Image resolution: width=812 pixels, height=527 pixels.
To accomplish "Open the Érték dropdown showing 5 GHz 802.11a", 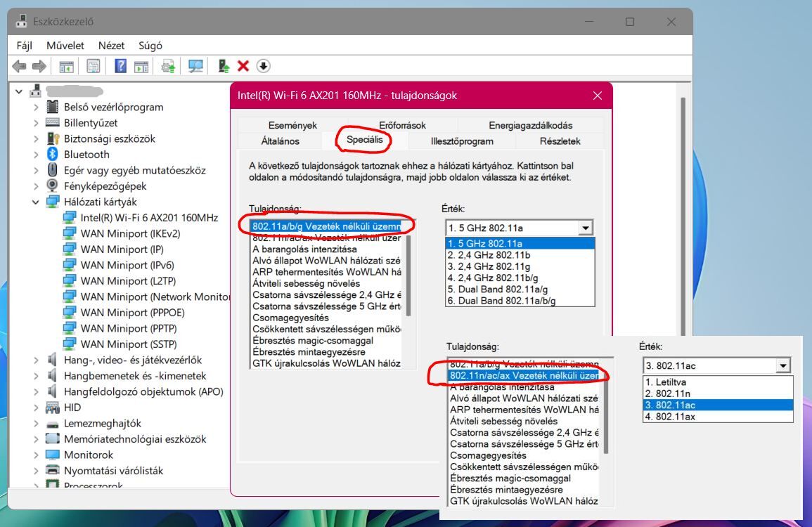I will (x=585, y=228).
